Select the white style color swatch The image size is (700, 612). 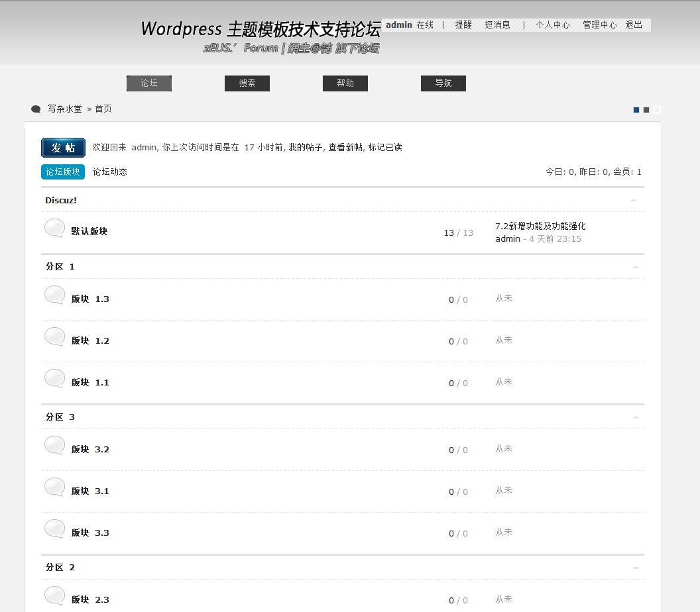[656, 110]
